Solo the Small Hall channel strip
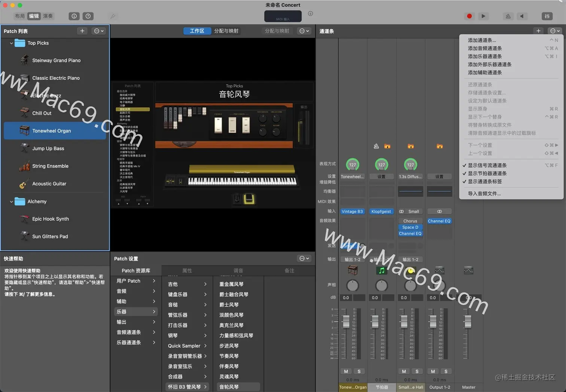 (417, 371)
